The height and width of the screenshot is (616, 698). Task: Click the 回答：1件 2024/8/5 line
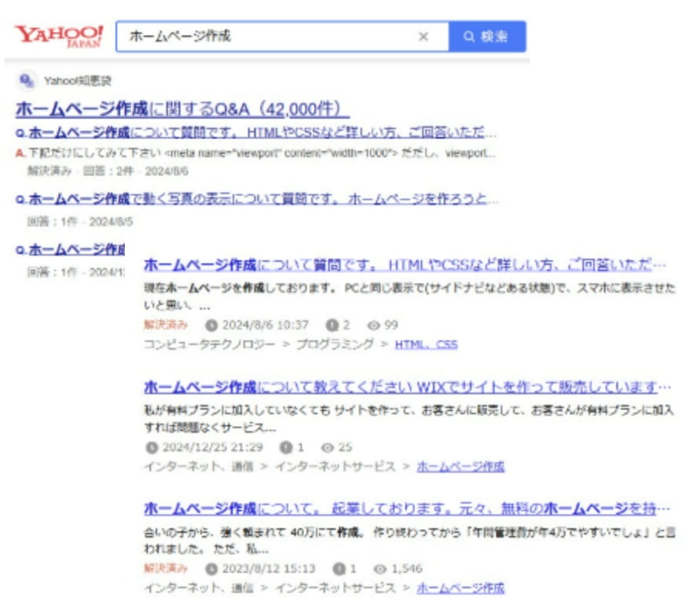[80, 222]
